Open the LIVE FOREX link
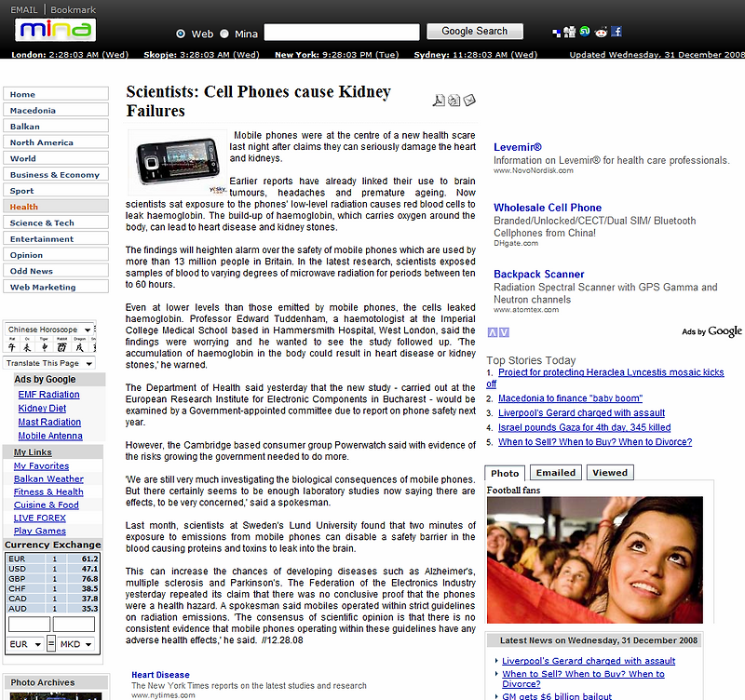This screenshot has width=745, height=700. coord(39,518)
